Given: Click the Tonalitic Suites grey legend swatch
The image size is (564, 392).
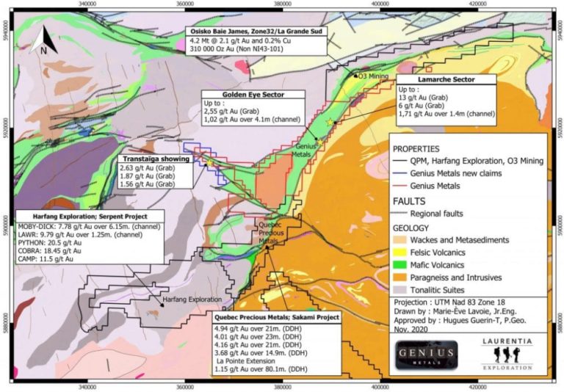Looking at the screenshot, I should [x=400, y=290].
